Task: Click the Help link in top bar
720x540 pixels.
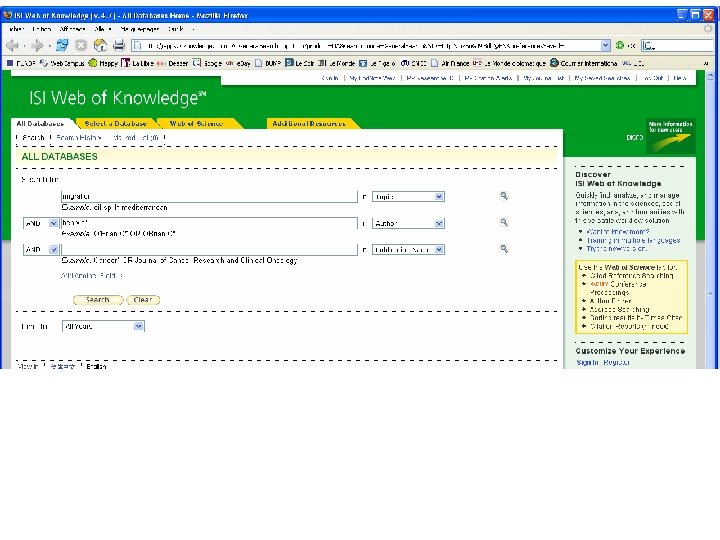Action: coord(680,78)
